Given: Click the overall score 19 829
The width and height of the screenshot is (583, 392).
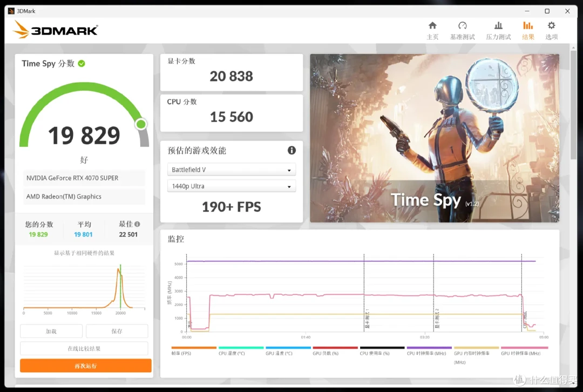Looking at the screenshot, I should coord(84,136).
